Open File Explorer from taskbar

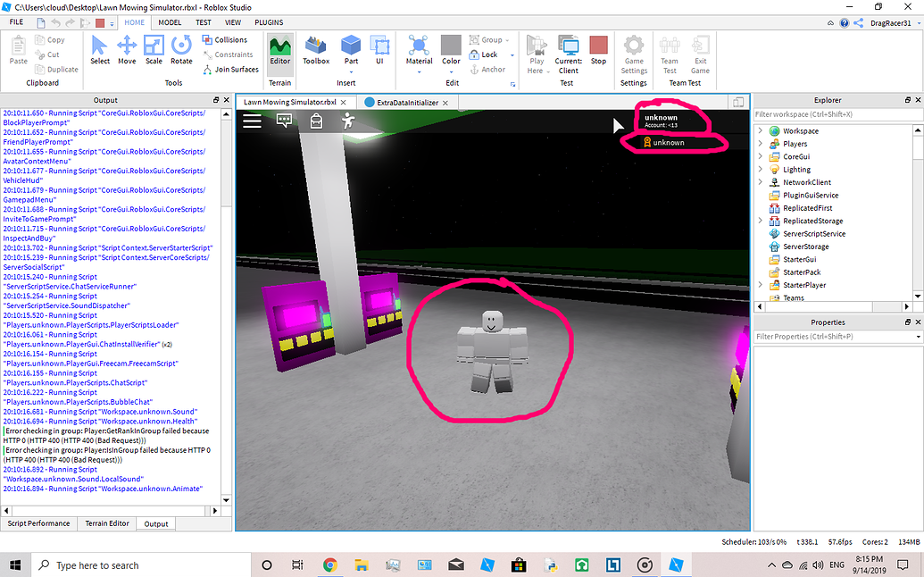click(362, 565)
